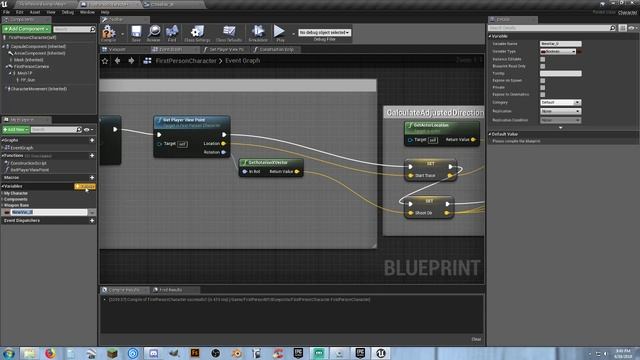640x360 pixels.
Task: Click the Details search magnifier icon
Action: pyautogui.click(x=613, y=28)
